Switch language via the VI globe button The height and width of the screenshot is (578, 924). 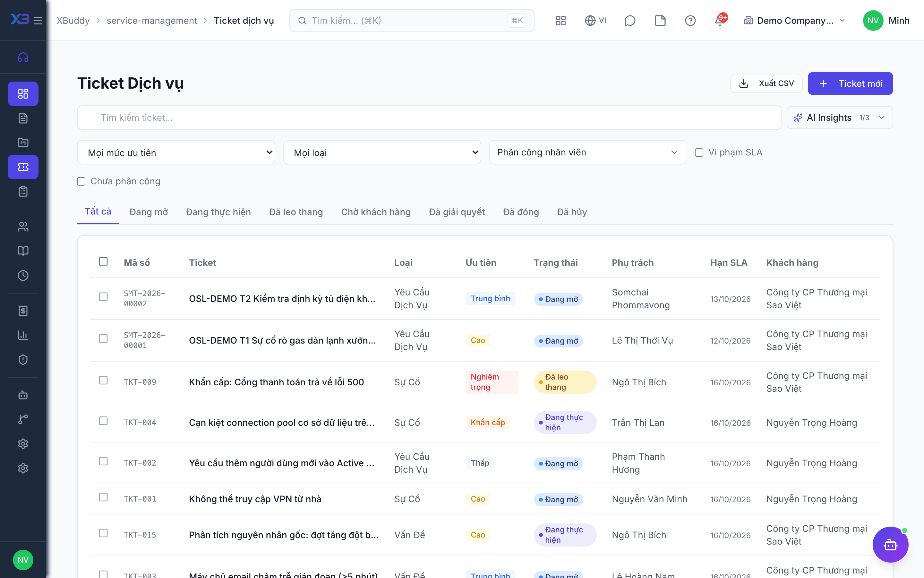click(x=596, y=20)
